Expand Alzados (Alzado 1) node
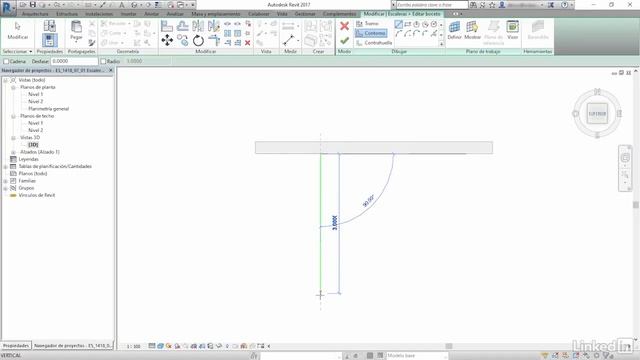 (13, 152)
